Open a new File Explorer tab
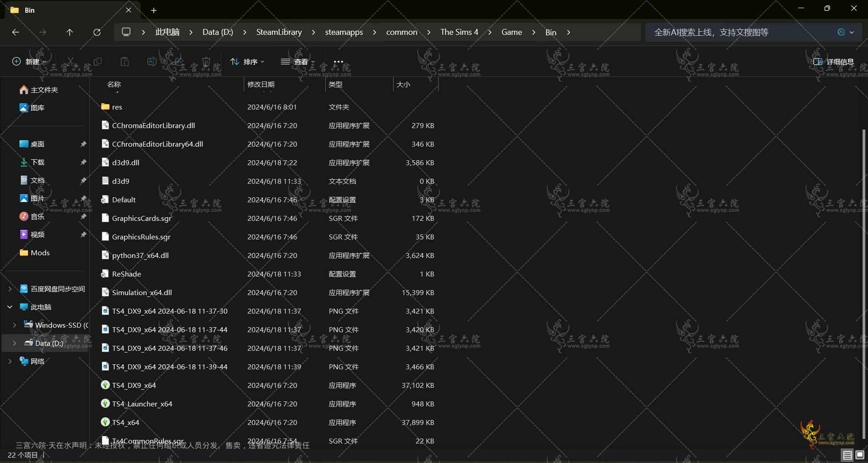868x463 pixels. 154,10
